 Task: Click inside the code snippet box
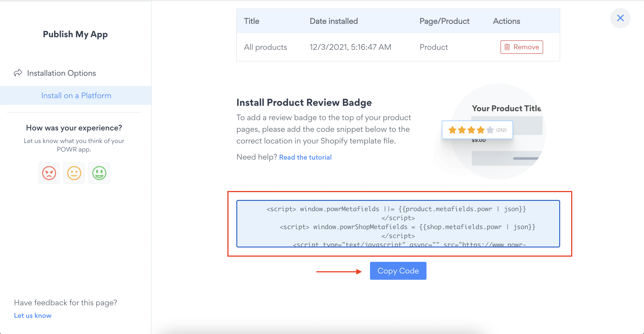pyautogui.click(x=398, y=224)
